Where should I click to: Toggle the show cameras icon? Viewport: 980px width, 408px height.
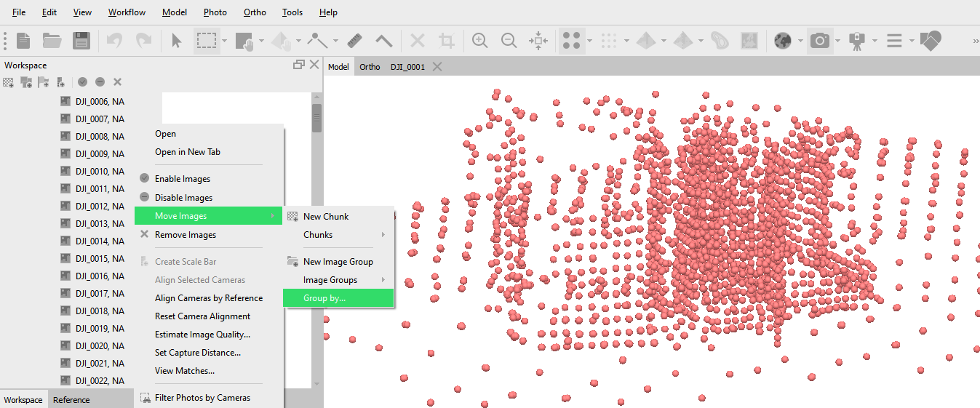click(x=820, y=41)
